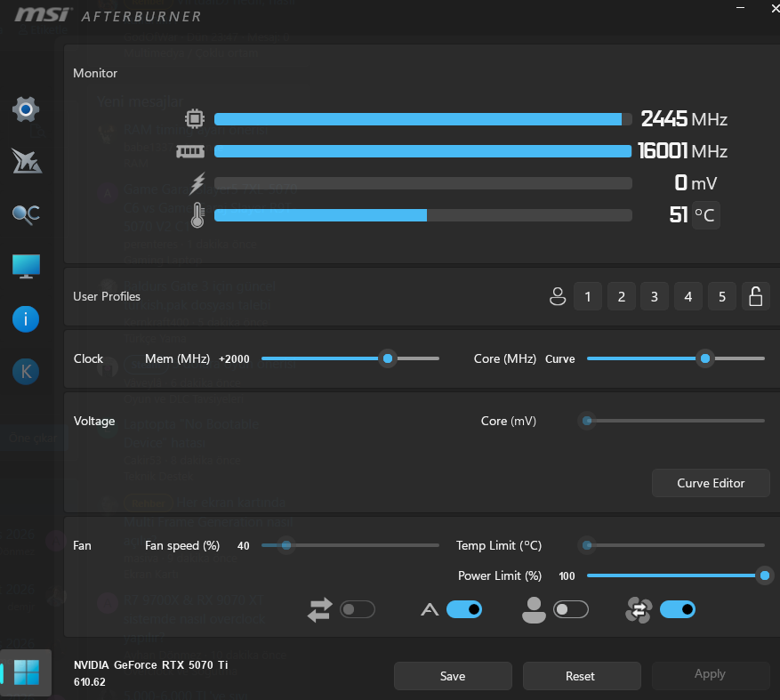This screenshot has width=780, height=700.
Task: Toggle the fan sync switch
Action: pyautogui.click(x=358, y=609)
